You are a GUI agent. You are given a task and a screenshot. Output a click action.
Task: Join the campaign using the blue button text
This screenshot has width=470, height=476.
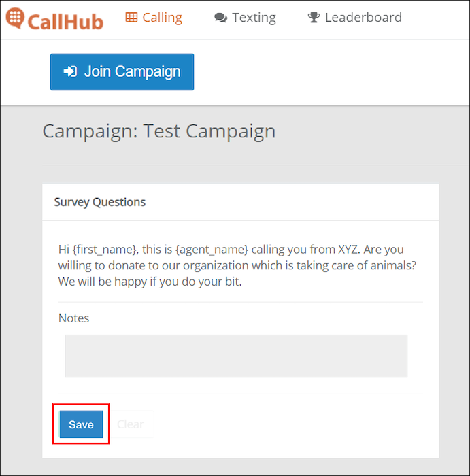click(133, 72)
